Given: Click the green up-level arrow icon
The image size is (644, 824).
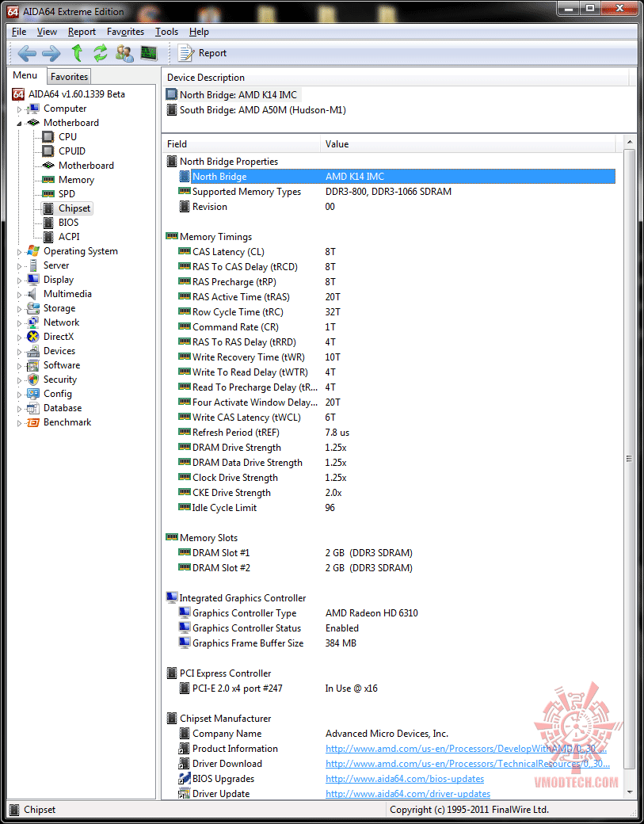Looking at the screenshot, I should click(77, 53).
